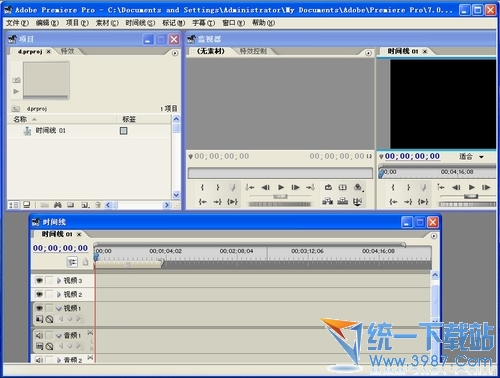Viewport: 500px width, 378px height.
Task: Click the Timeline current timecode field
Action: click(60, 248)
